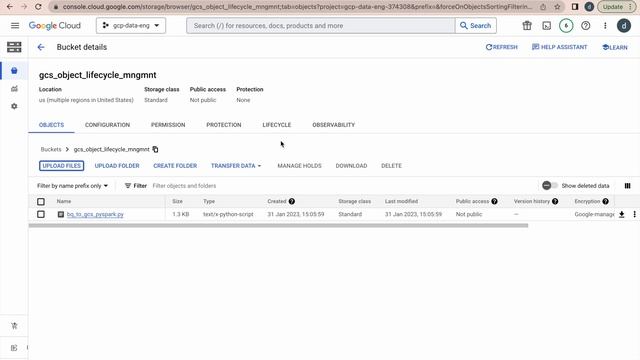
Task: Click the Public access column help icon
Action: 494,201
